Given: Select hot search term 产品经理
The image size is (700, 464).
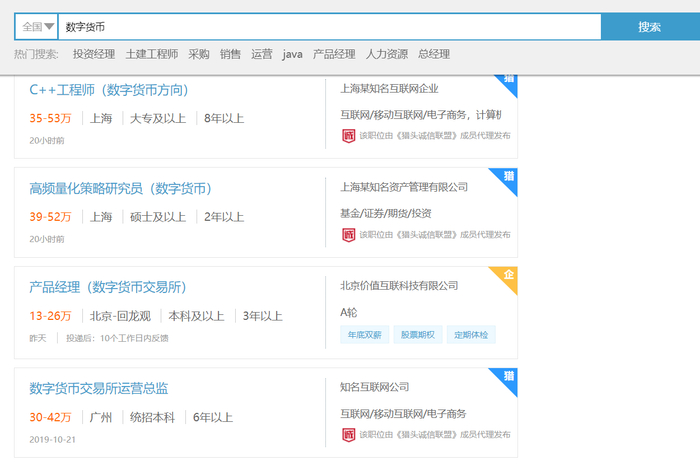Looking at the screenshot, I should [334, 54].
